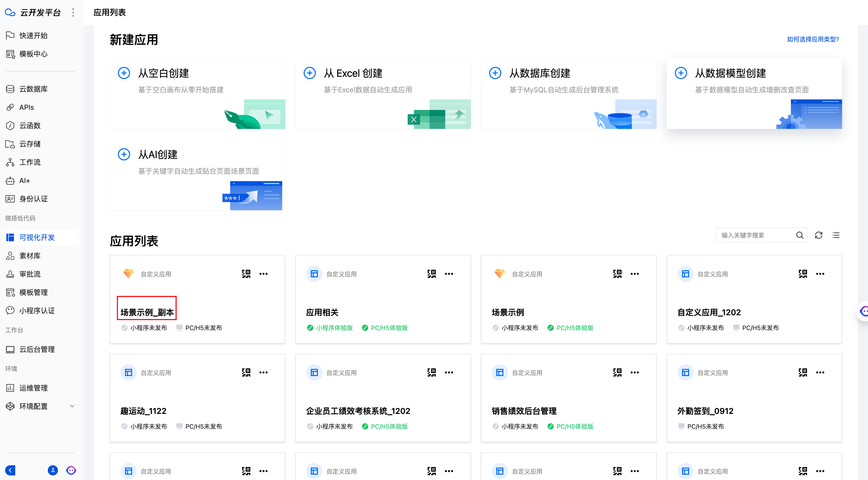Open more options for 销售绩效后台管理

(x=634, y=372)
